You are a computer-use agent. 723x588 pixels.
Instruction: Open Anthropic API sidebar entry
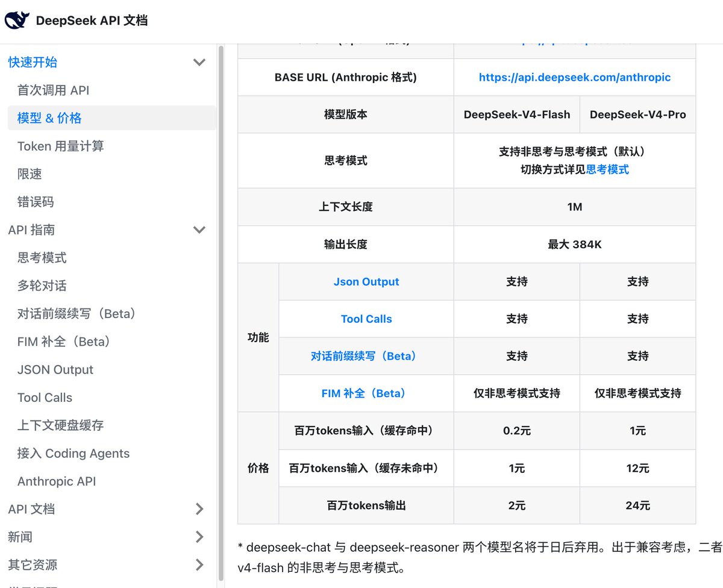57,481
